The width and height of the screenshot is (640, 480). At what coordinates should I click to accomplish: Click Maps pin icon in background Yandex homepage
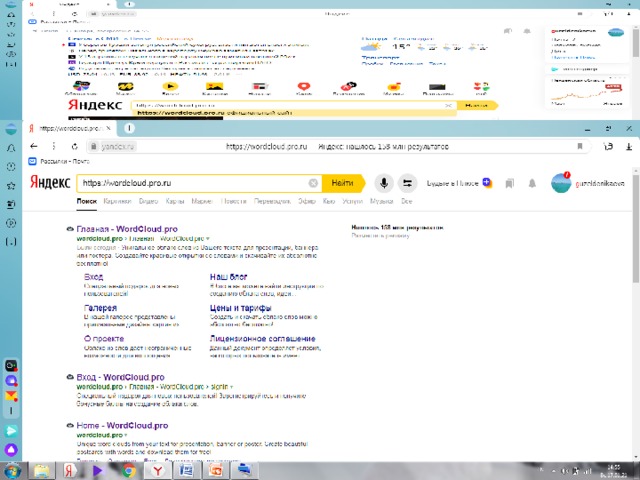click(304, 88)
